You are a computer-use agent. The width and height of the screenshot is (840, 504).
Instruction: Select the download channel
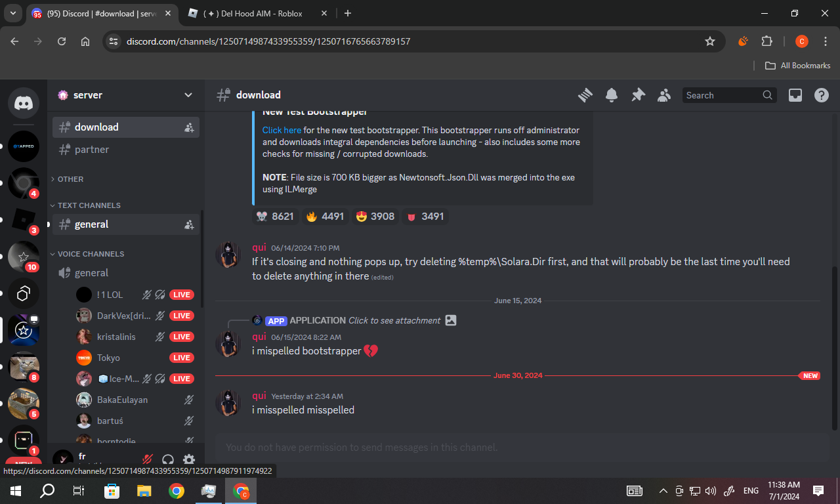(x=126, y=127)
